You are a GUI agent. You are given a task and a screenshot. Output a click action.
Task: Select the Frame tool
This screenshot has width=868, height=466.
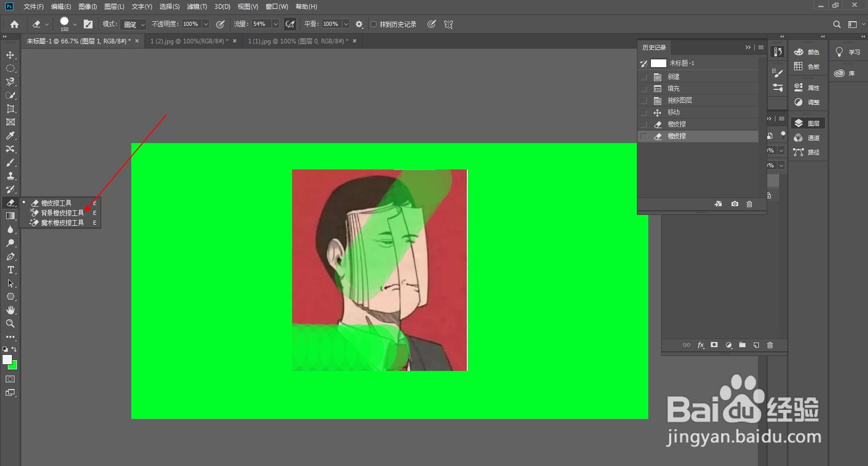(x=10, y=122)
